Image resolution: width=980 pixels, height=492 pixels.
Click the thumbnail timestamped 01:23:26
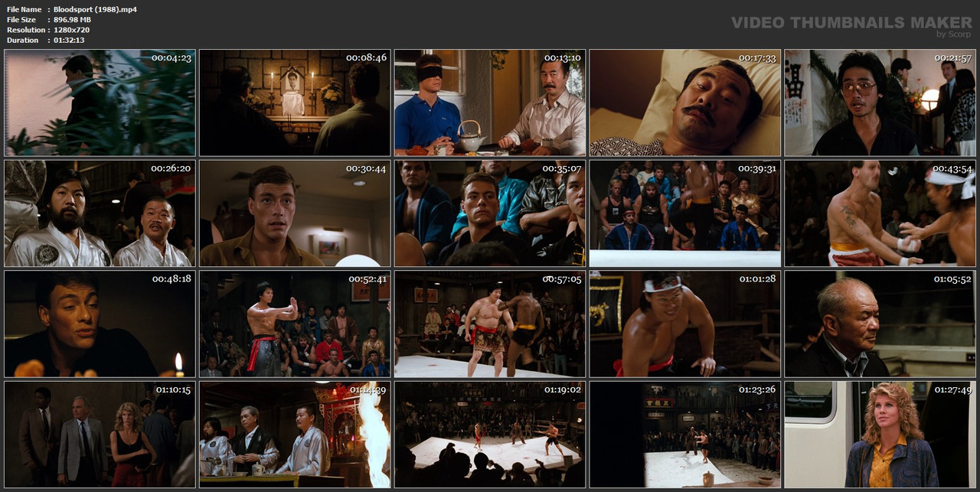pos(685,435)
